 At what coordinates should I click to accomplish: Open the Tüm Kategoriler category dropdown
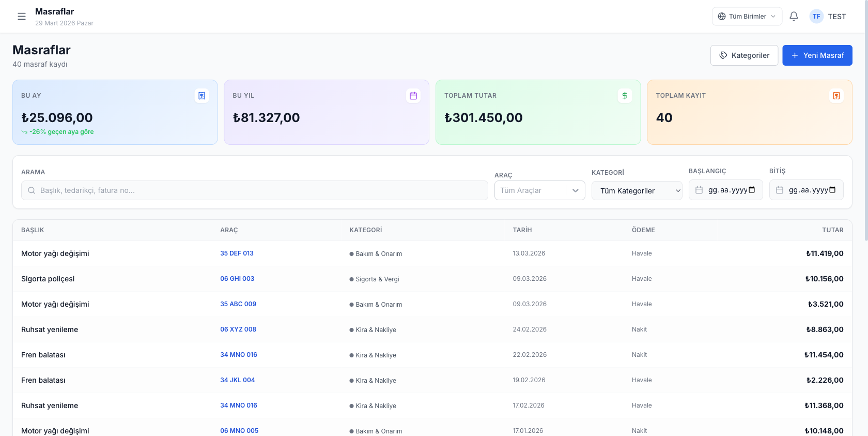click(637, 191)
